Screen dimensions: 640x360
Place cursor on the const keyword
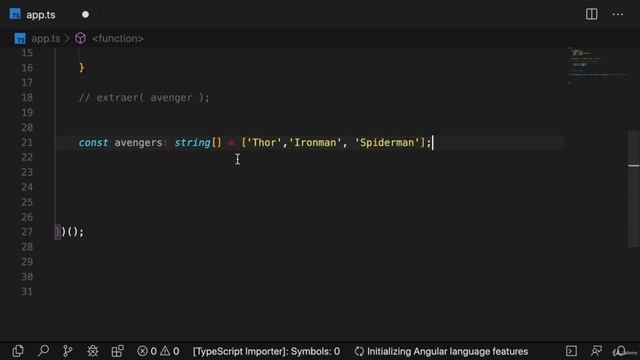93,142
